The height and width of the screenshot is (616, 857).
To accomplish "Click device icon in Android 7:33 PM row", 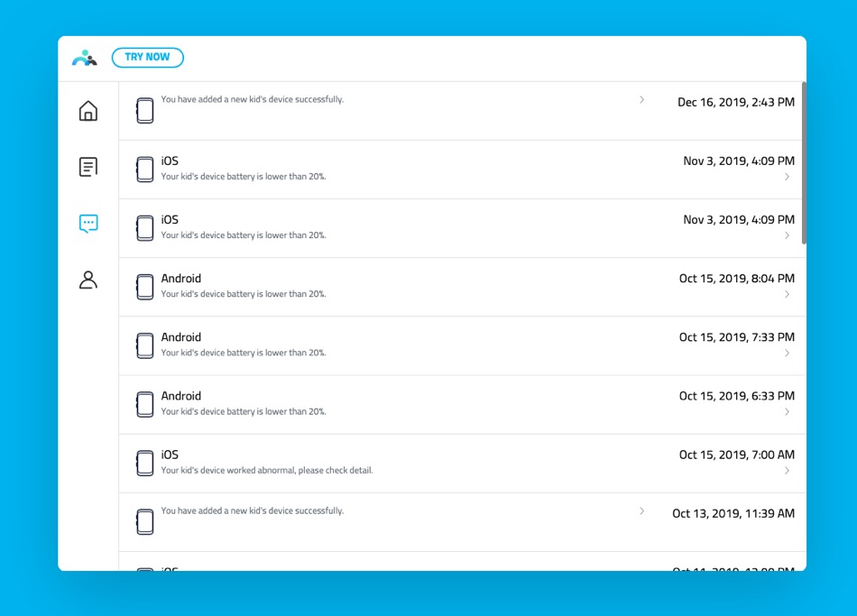I will (x=145, y=345).
